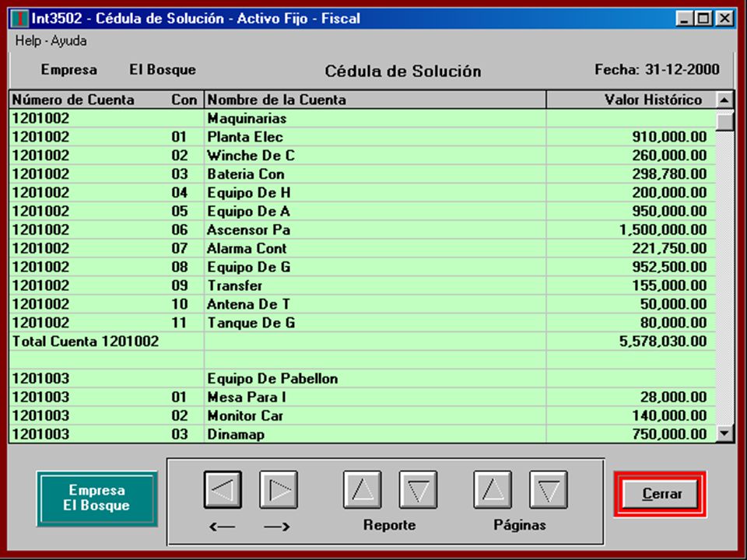
Task: Click the Valor Histórico column header
Action: [631, 100]
